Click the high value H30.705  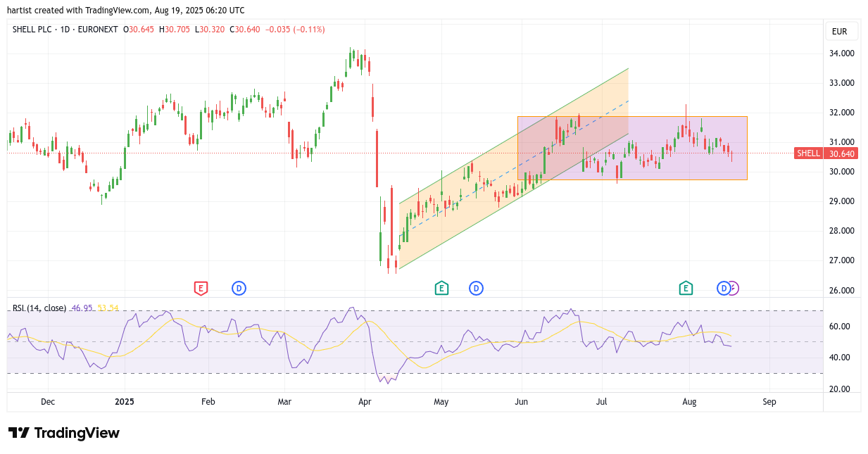tap(176, 30)
